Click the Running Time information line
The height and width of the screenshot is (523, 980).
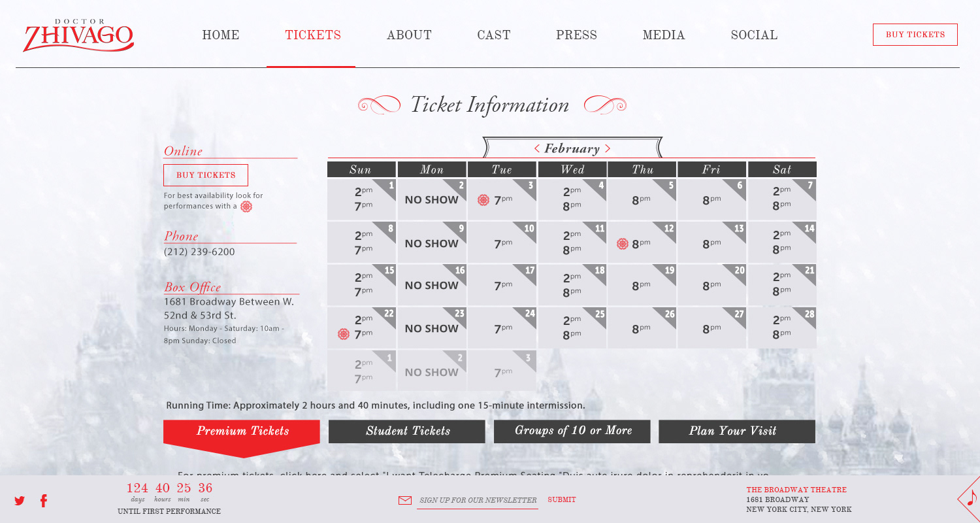coord(376,405)
